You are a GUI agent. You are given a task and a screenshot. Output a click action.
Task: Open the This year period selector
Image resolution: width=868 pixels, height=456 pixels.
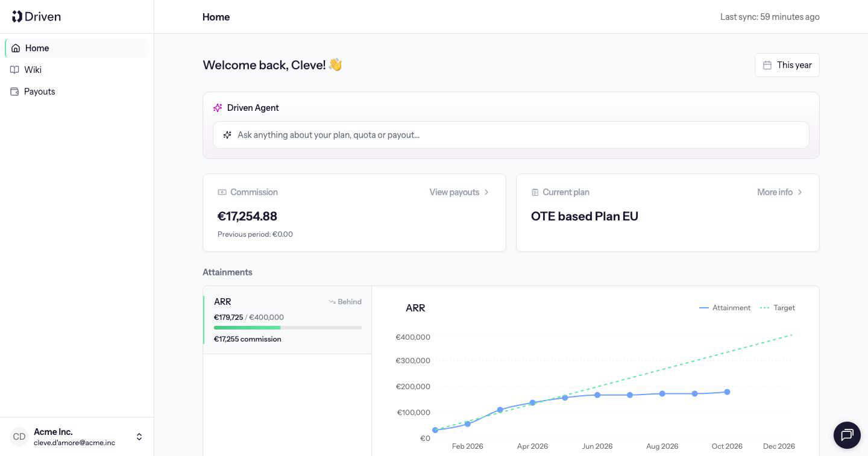point(787,65)
